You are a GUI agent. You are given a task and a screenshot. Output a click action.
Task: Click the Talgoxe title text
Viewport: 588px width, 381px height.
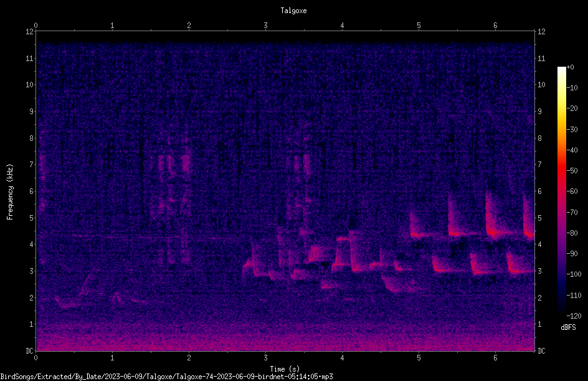coord(293,11)
